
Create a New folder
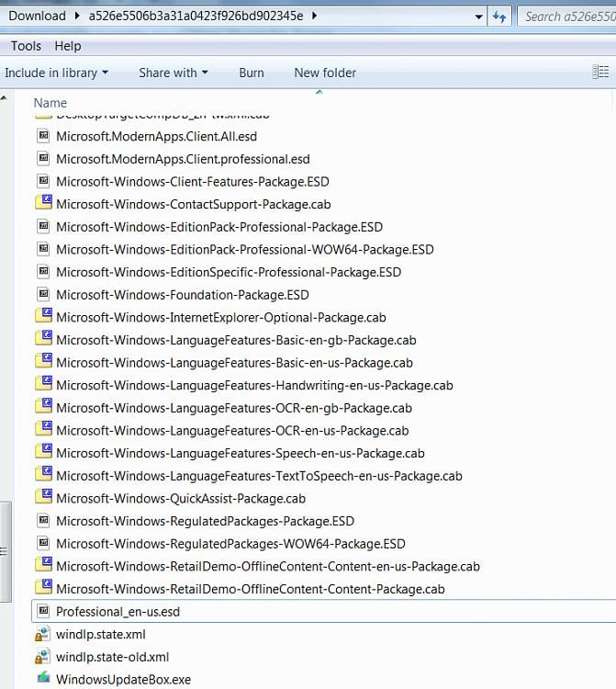(325, 73)
